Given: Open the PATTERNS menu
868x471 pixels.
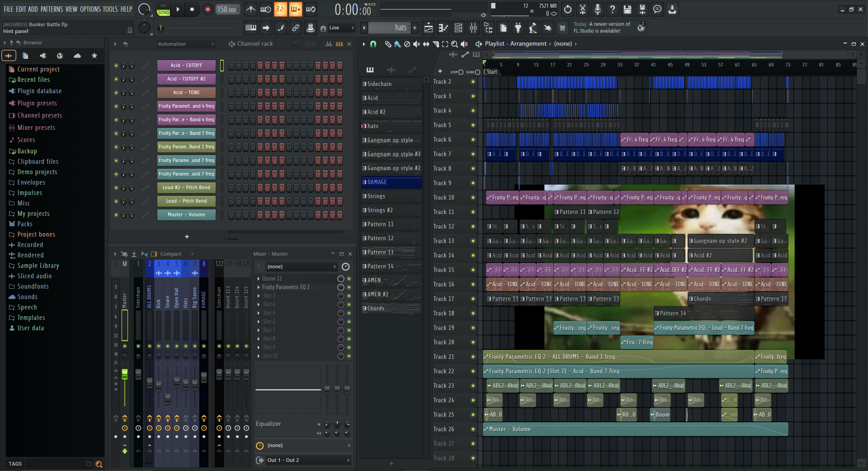Looking at the screenshot, I should [x=52, y=9].
